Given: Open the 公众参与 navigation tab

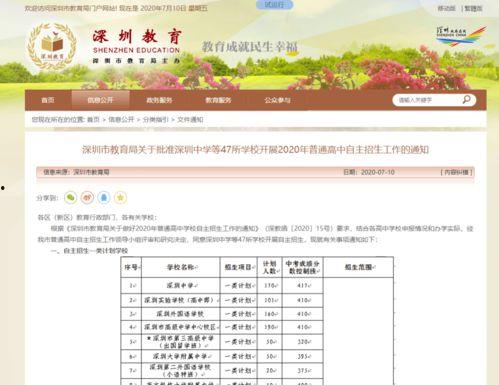Looking at the screenshot, I should (277, 100).
